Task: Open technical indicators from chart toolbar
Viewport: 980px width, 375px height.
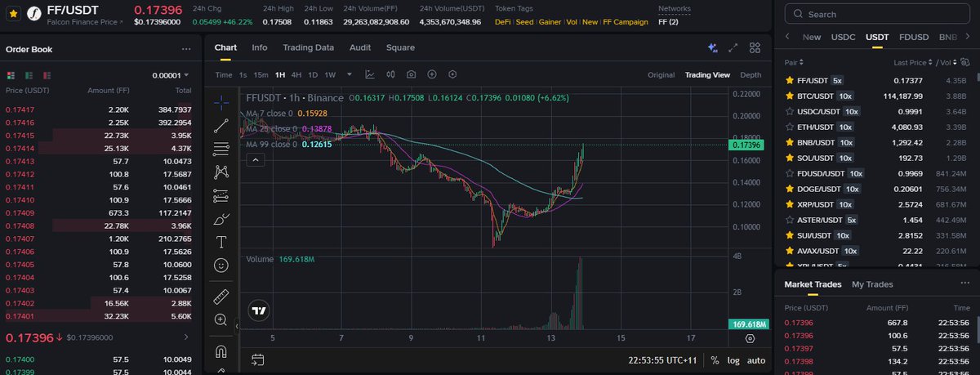Action: pos(369,74)
